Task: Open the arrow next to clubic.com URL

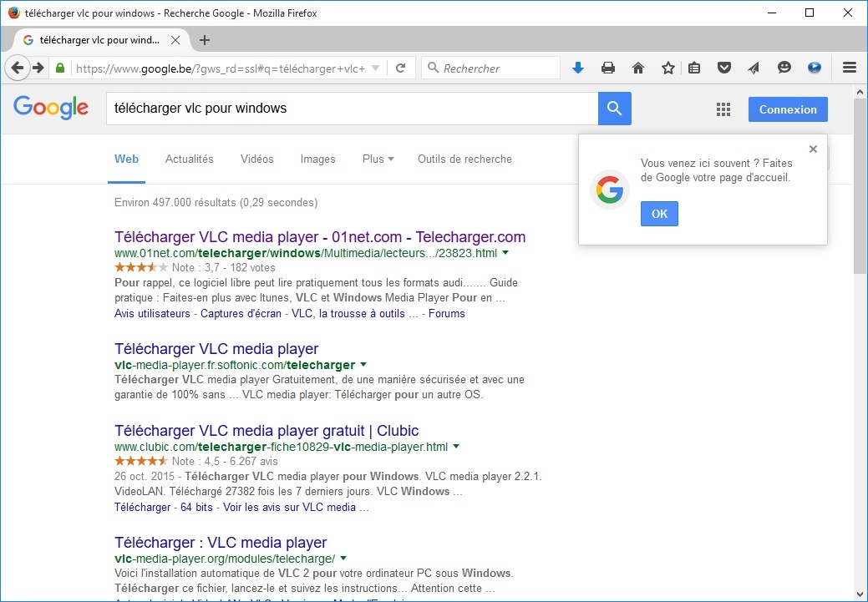Action: pos(456,447)
